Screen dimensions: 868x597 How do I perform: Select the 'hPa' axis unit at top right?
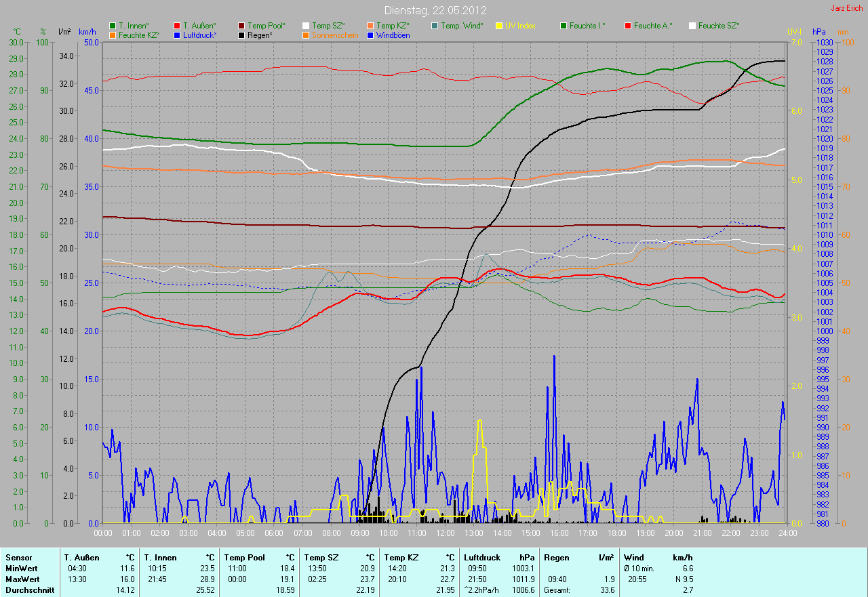(x=819, y=32)
